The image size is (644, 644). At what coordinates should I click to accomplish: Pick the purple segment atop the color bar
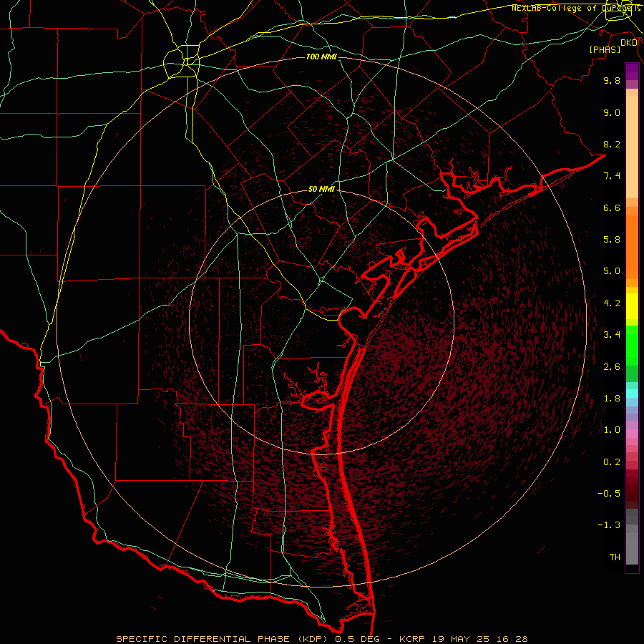click(632, 72)
